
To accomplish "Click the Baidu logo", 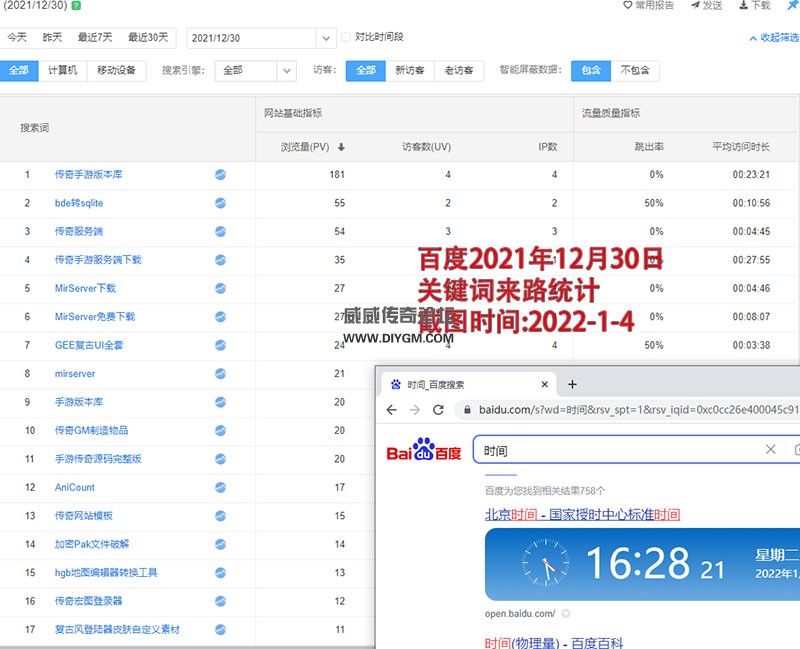I will pos(423,450).
